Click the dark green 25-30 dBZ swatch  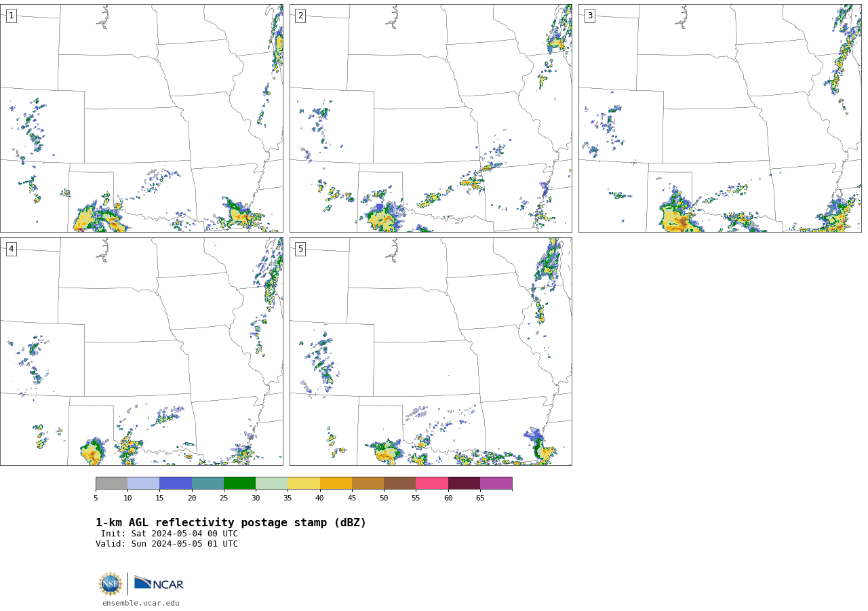click(x=239, y=484)
